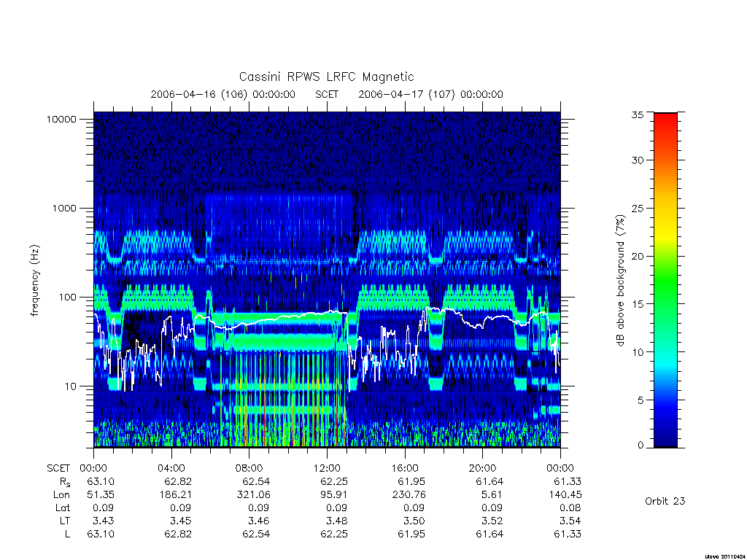Click the Lon value 95.91
This screenshot has width=747, height=560.
(x=334, y=495)
